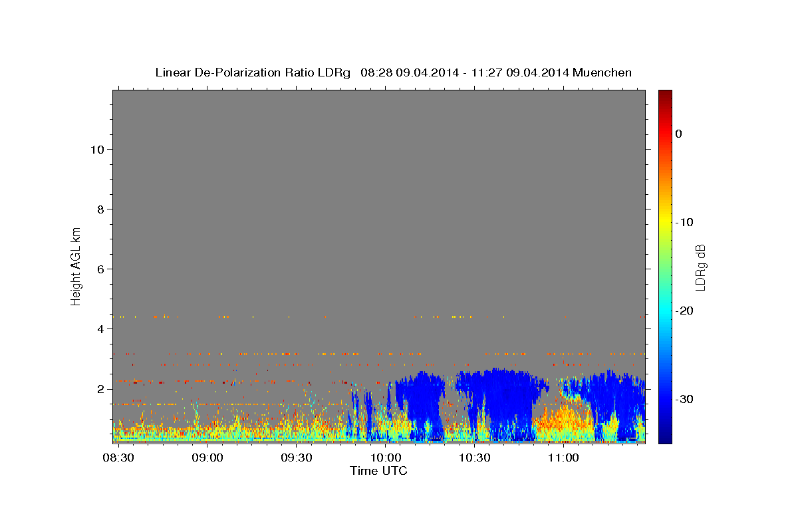Click the colorbar value '0'
The image size is (798, 532).
pos(679,134)
